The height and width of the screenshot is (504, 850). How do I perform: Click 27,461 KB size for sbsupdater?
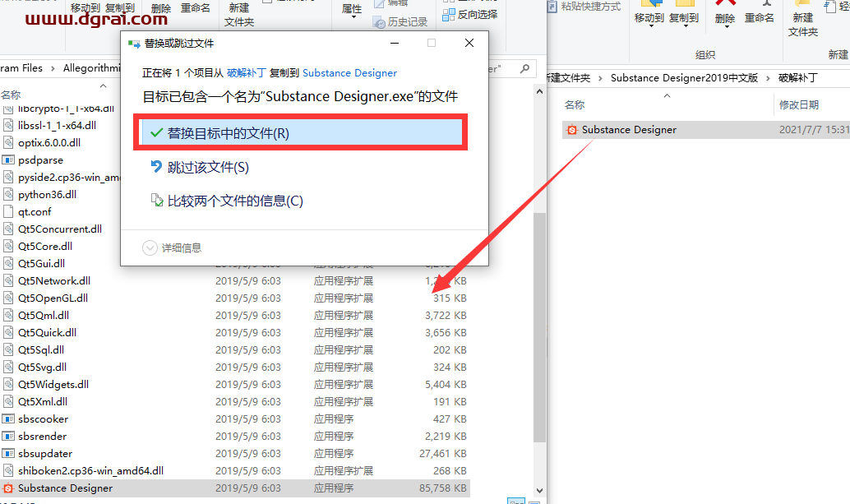coord(442,453)
